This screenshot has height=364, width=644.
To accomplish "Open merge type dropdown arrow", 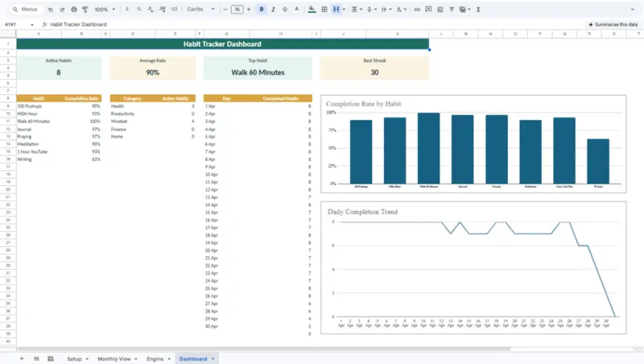I will point(344,10).
